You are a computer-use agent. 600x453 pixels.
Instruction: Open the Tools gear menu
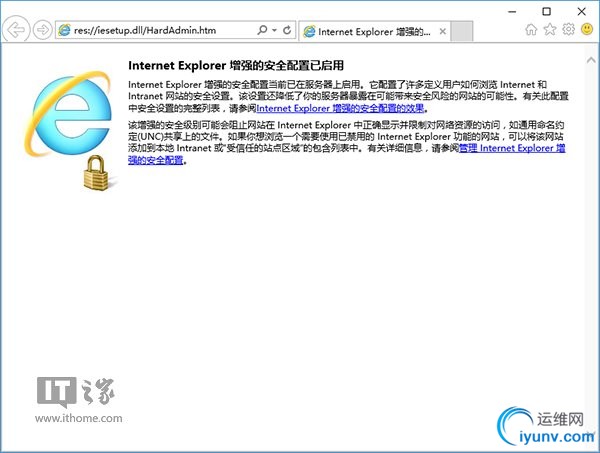568,29
